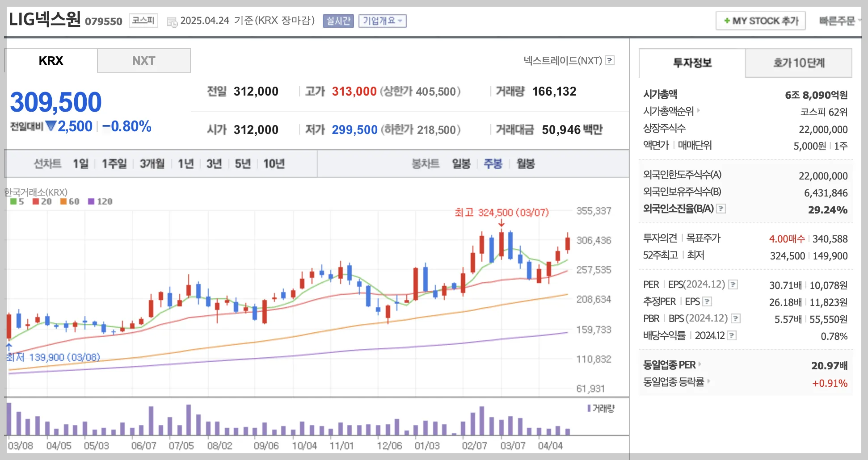Expand the 시가총액순위 arrow link
868x460 pixels.
(699, 110)
